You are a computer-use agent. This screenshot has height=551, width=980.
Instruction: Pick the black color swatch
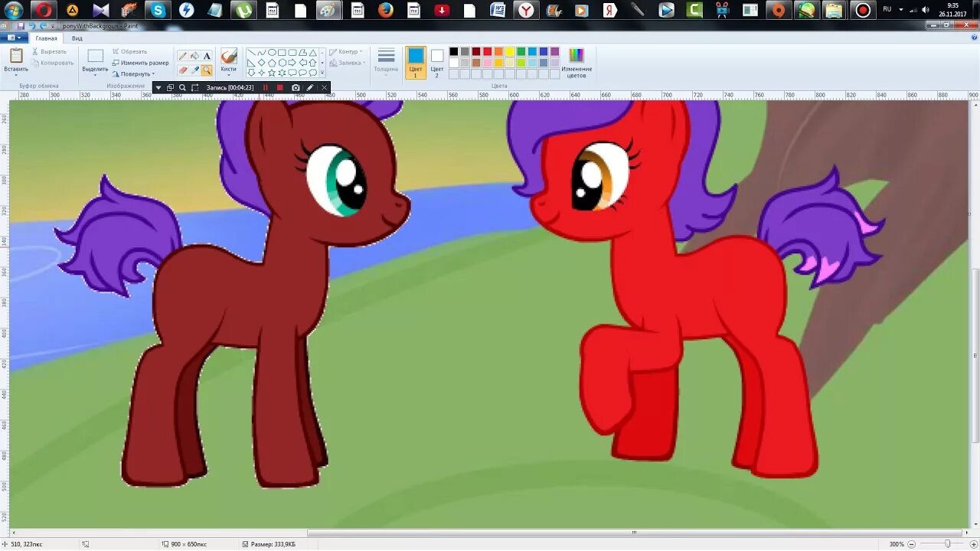(454, 51)
